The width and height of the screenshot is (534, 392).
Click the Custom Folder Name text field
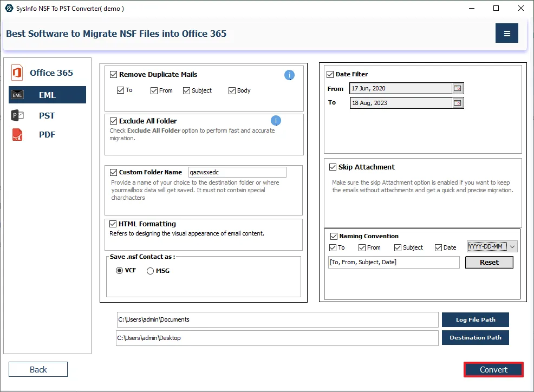coord(237,172)
